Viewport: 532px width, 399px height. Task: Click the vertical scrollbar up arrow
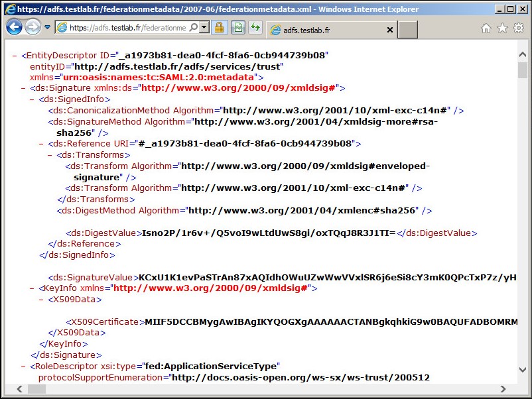pos(523,54)
